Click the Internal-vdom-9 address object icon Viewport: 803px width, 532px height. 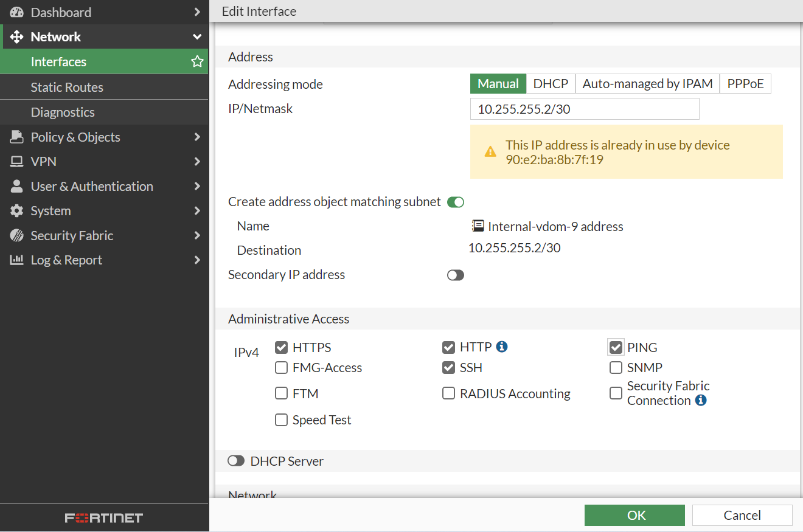click(478, 226)
